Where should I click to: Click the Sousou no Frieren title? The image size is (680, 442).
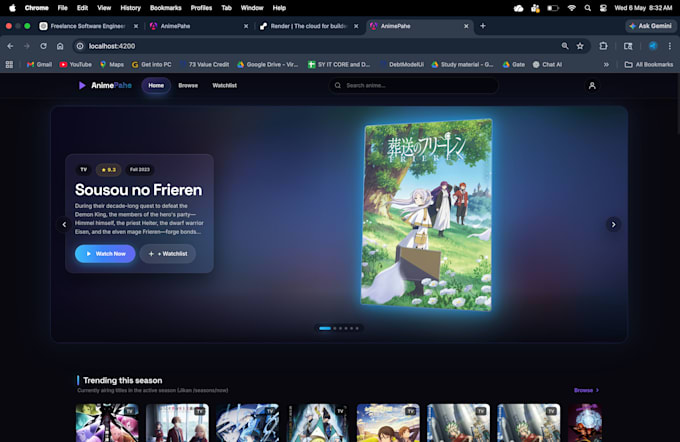(138, 190)
